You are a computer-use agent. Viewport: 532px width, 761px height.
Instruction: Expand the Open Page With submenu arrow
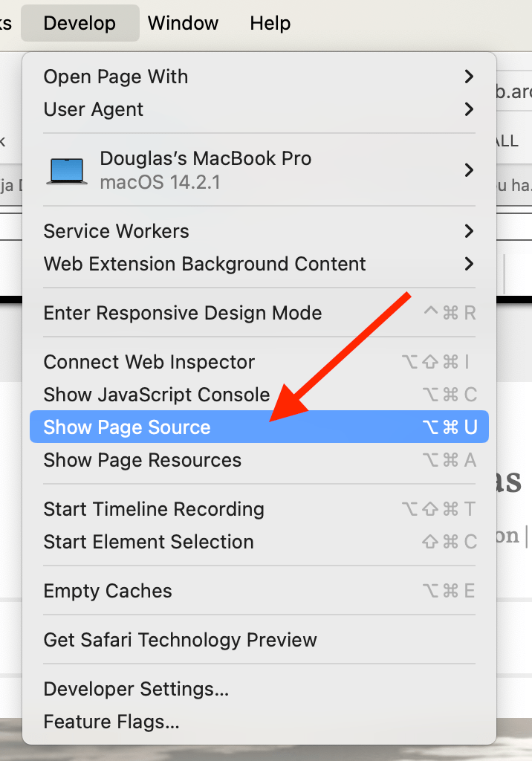pyautogui.click(x=468, y=77)
